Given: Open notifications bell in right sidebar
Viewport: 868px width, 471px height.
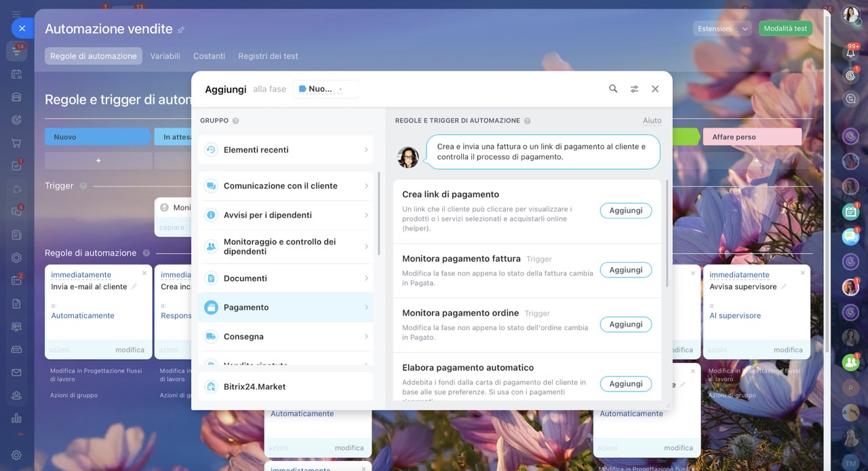Looking at the screenshot, I should click(x=850, y=52).
